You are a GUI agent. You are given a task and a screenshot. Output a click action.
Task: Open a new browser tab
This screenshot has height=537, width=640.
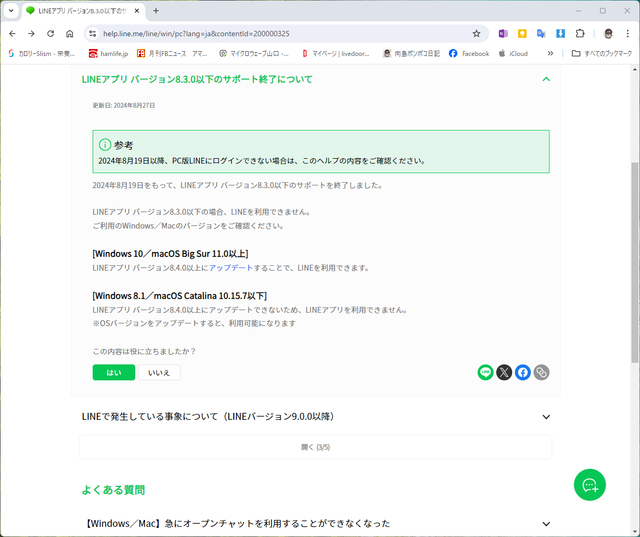[156, 11]
